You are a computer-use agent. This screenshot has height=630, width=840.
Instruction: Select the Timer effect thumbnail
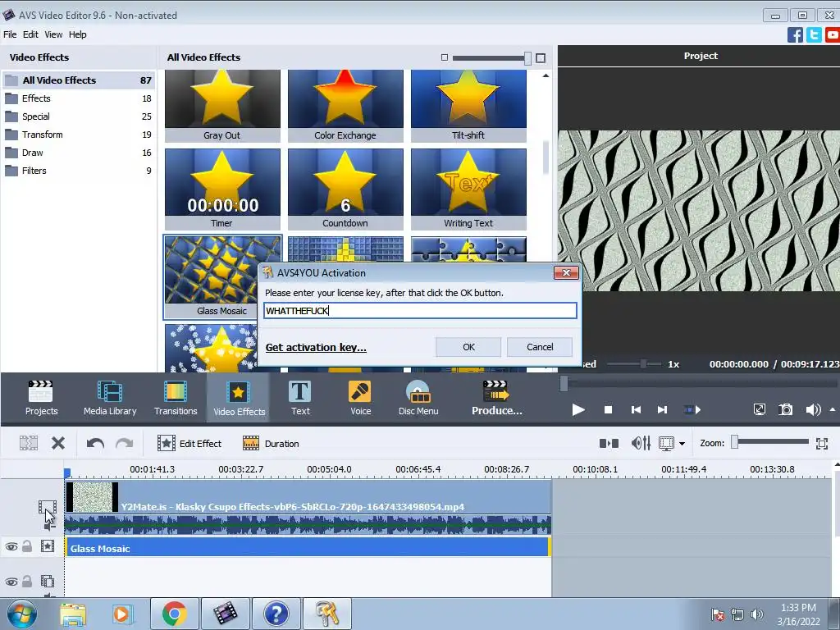(x=222, y=189)
